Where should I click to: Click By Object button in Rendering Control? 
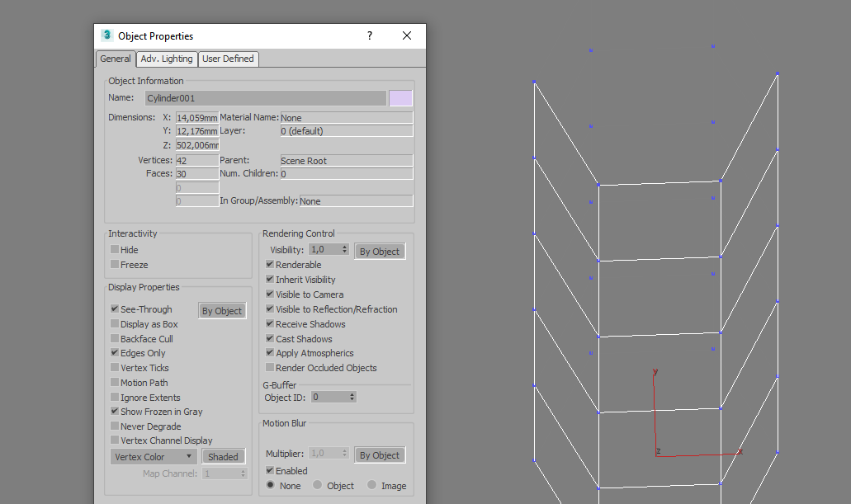pos(380,252)
